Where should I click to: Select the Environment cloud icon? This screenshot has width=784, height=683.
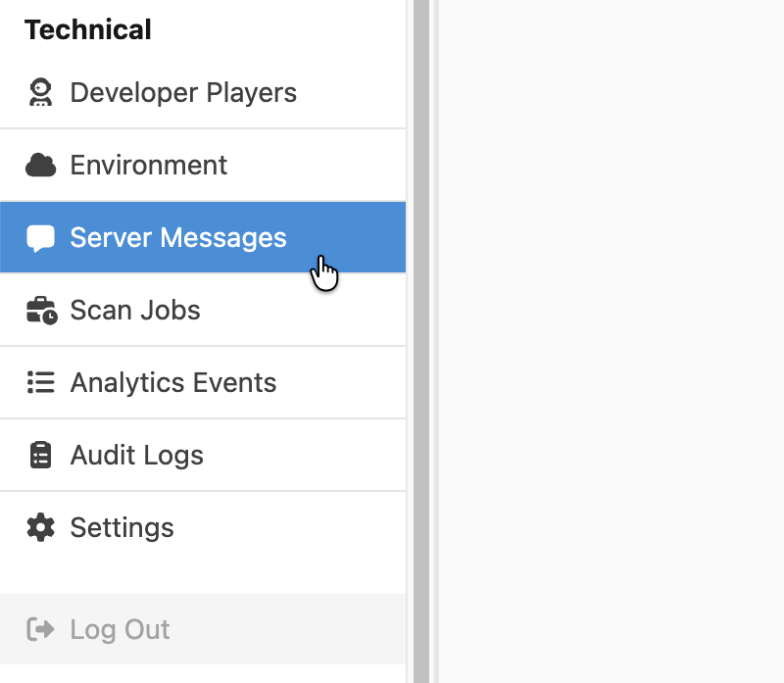pyautogui.click(x=40, y=165)
